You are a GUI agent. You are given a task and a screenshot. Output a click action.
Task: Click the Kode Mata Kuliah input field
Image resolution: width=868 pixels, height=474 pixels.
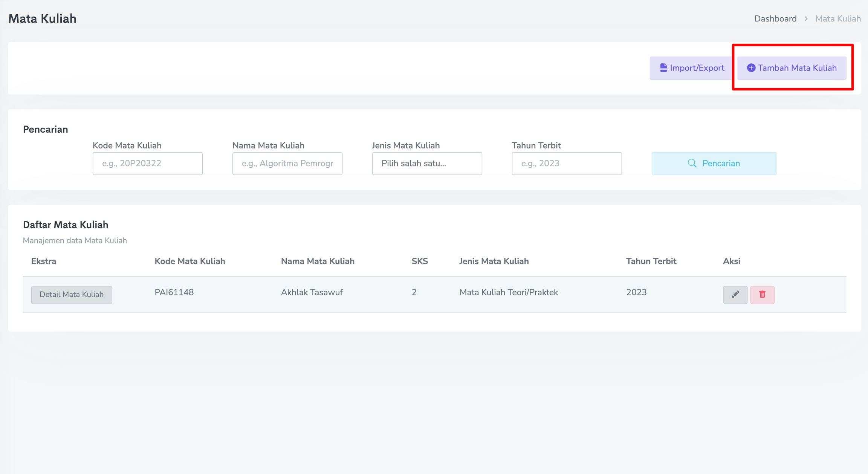(x=147, y=163)
